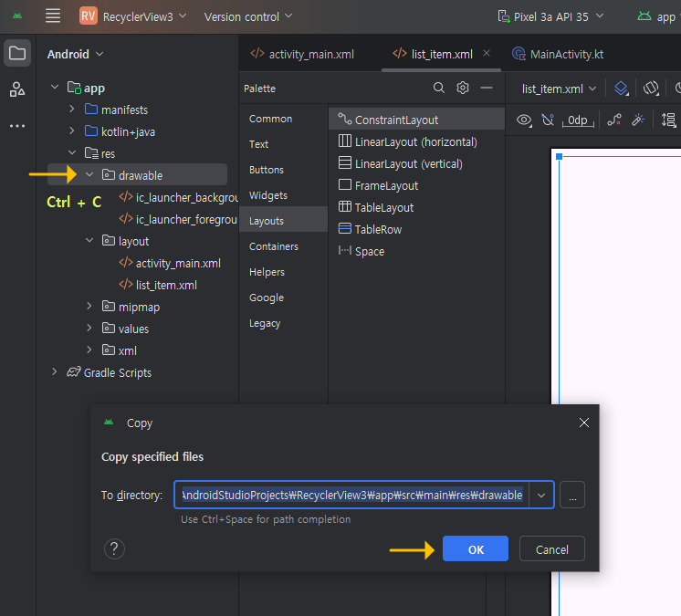The height and width of the screenshot is (616, 681).
Task: Switch to MainActivity.kt editor tab
Action: [x=558, y=54]
